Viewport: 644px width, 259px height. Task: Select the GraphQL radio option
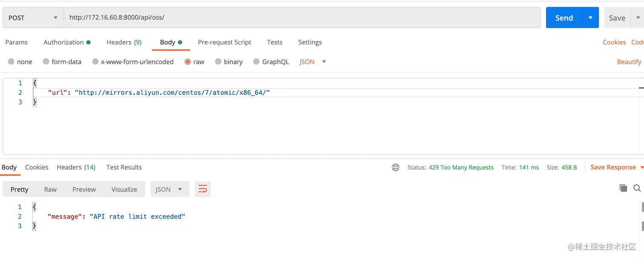tap(256, 62)
